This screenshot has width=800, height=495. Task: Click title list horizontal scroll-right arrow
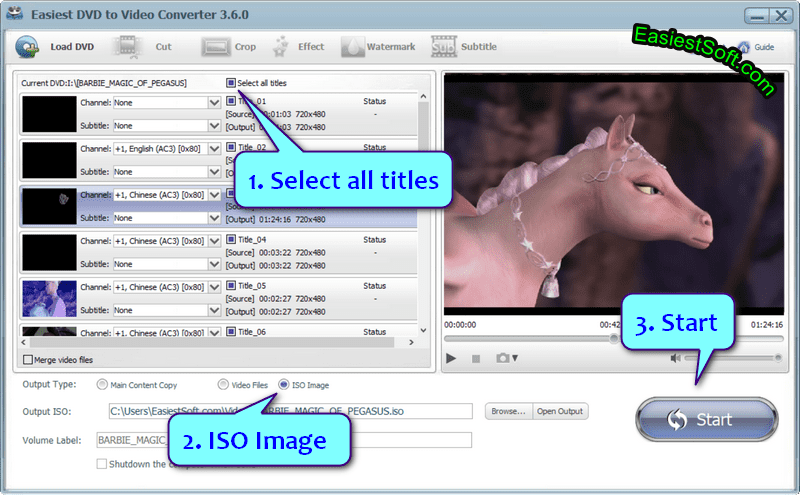click(x=411, y=342)
